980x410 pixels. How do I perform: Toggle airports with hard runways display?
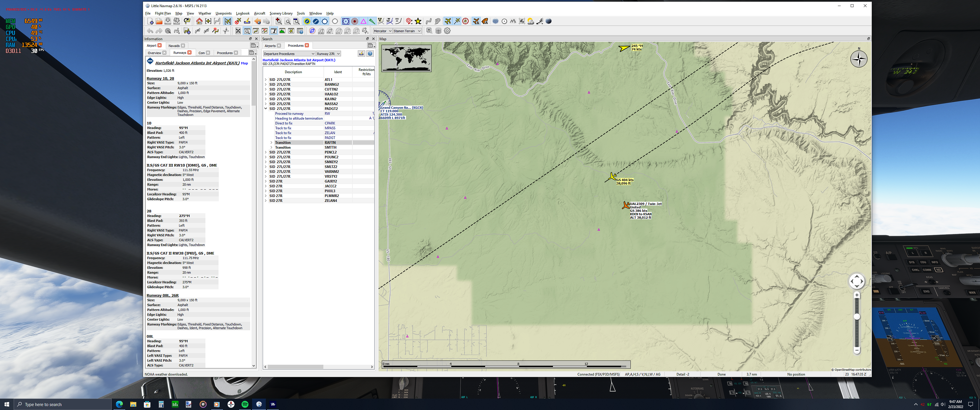point(307,21)
